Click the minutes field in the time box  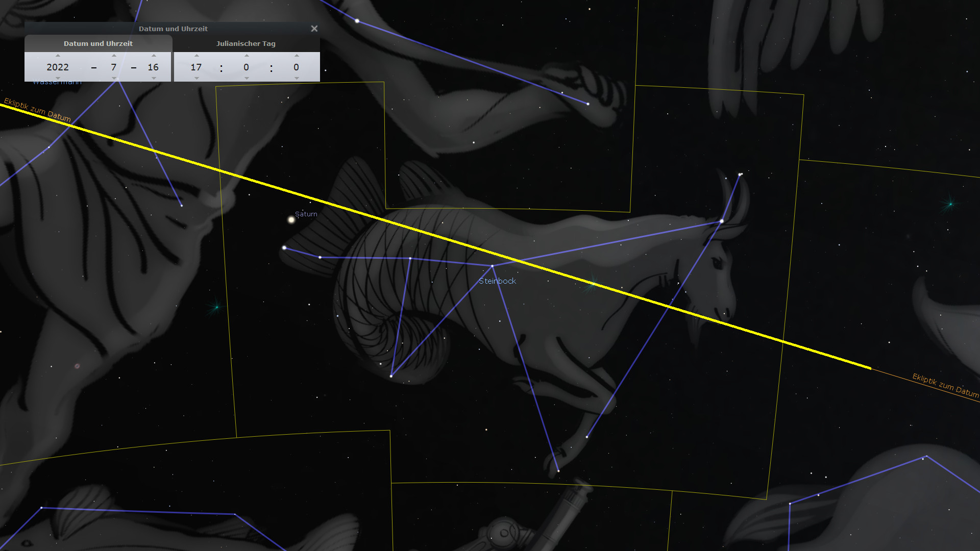[x=246, y=67]
